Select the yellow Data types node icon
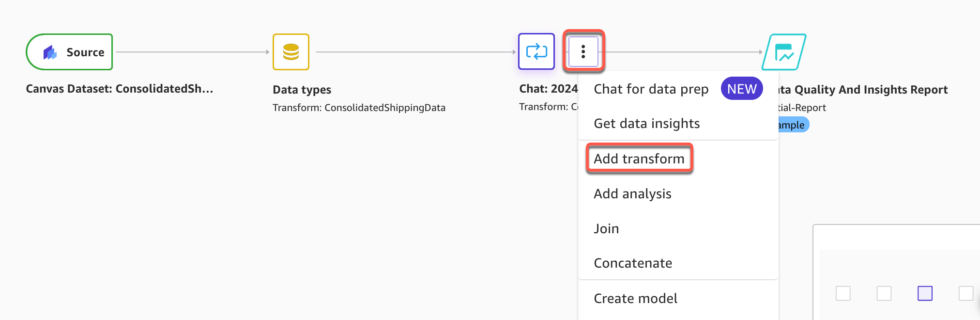 pyautogui.click(x=291, y=52)
